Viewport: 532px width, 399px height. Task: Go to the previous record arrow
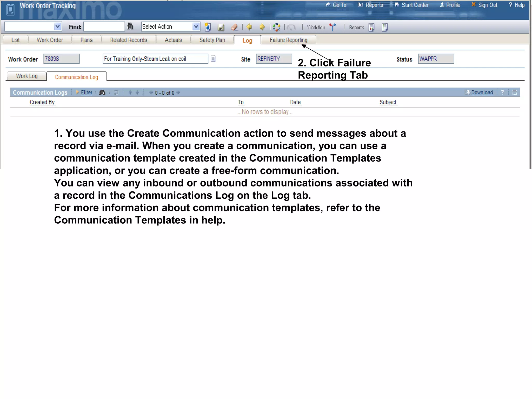pyautogui.click(x=249, y=27)
